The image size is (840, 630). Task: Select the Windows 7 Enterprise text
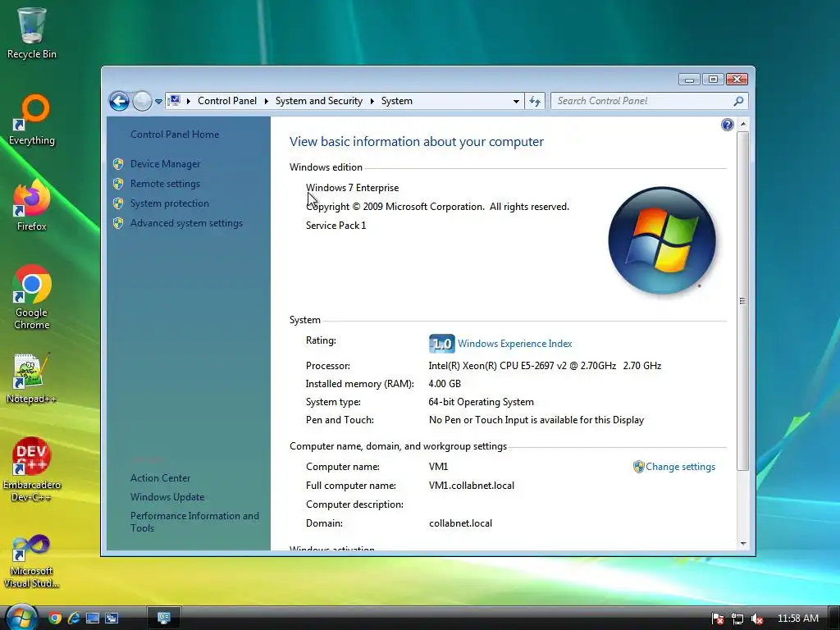[x=352, y=188]
